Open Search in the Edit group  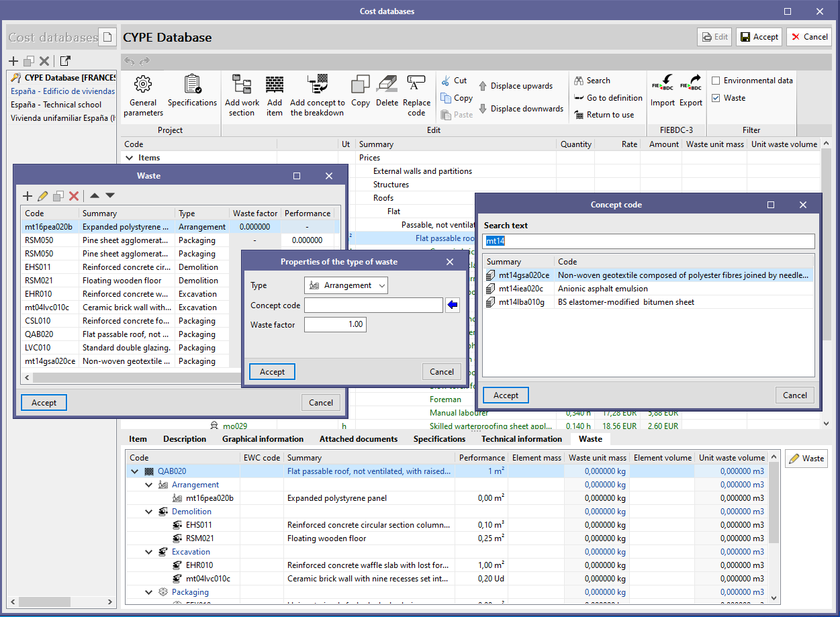[592, 81]
